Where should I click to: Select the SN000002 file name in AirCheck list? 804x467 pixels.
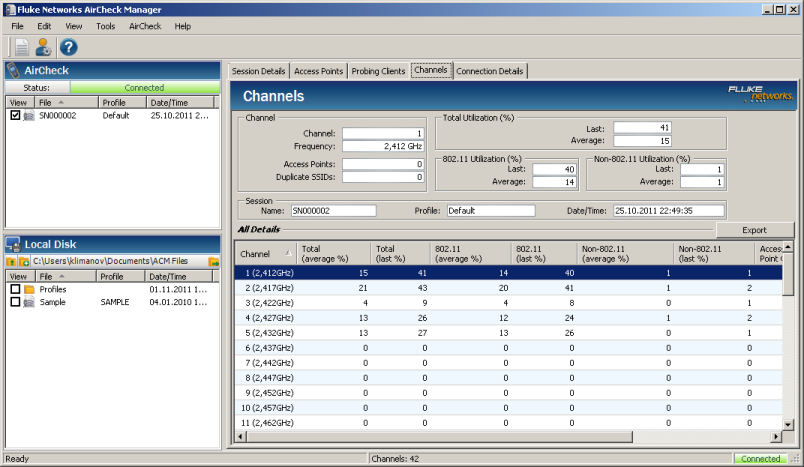[x=57, y=115]
